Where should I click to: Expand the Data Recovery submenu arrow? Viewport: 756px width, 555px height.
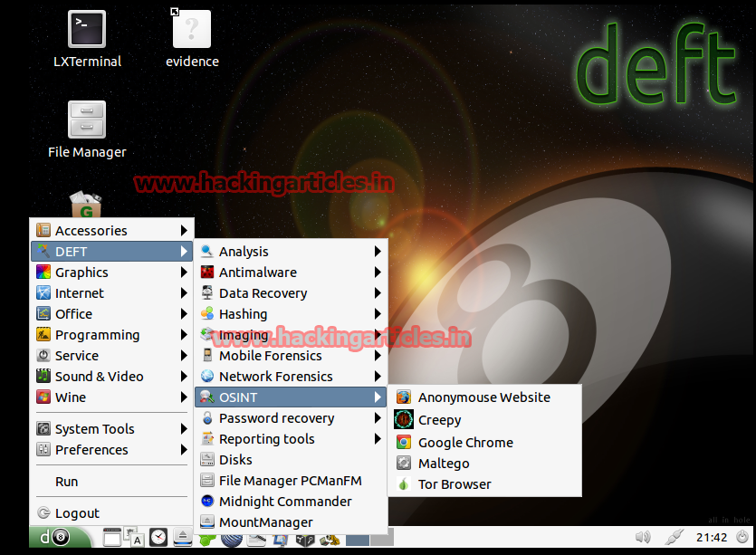[x=378, y=292]
